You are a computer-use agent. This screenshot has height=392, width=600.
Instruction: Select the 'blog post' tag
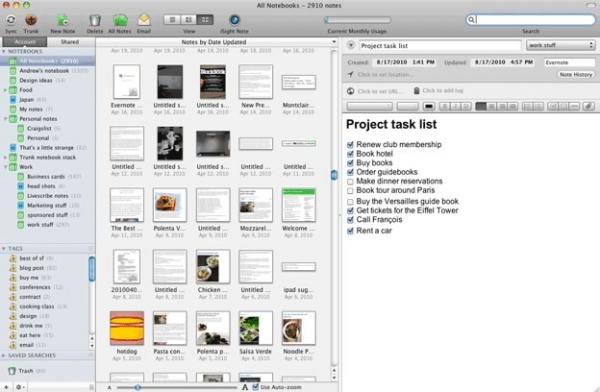coord(31,268)
